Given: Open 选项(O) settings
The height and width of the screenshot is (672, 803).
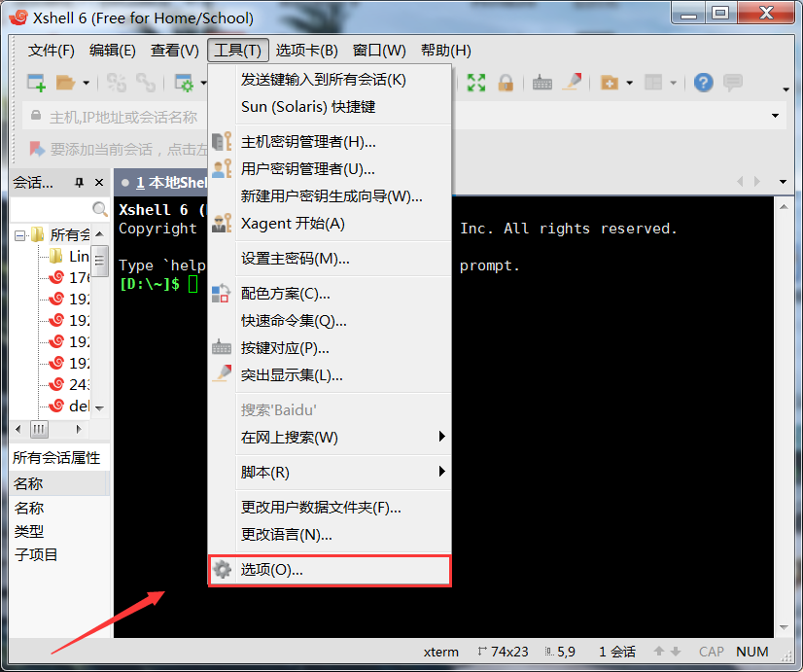Looking at the screenshot, I should pos(330,570).
